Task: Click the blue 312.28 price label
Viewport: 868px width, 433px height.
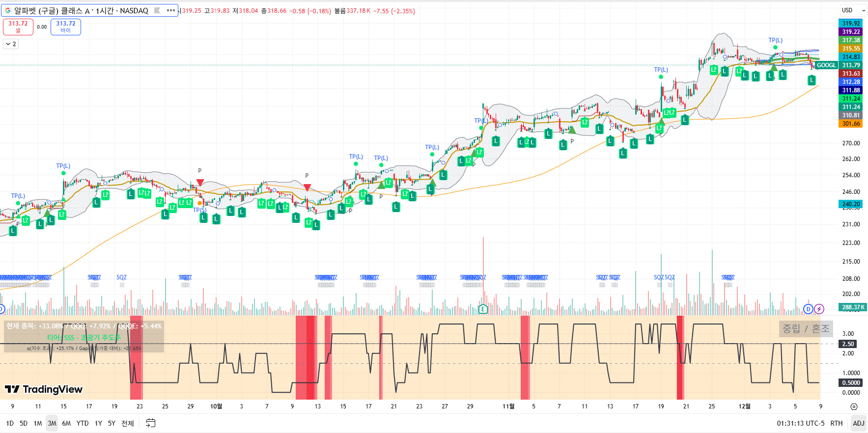Action: [x=851, y=82]
